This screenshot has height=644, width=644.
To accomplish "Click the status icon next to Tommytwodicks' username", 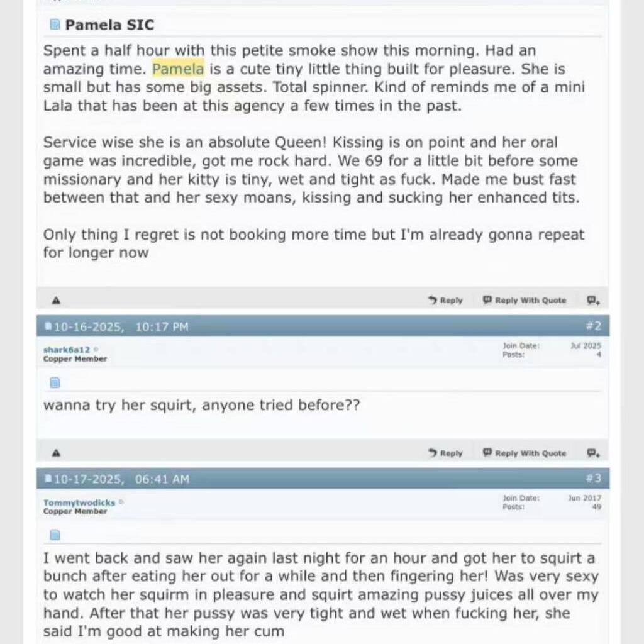I will 121,502.
